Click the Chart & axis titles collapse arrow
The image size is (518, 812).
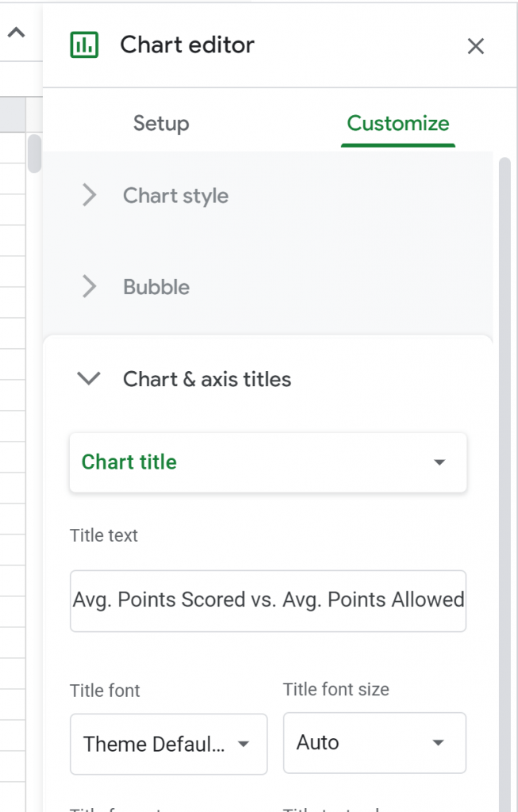(x=89, y=378)
